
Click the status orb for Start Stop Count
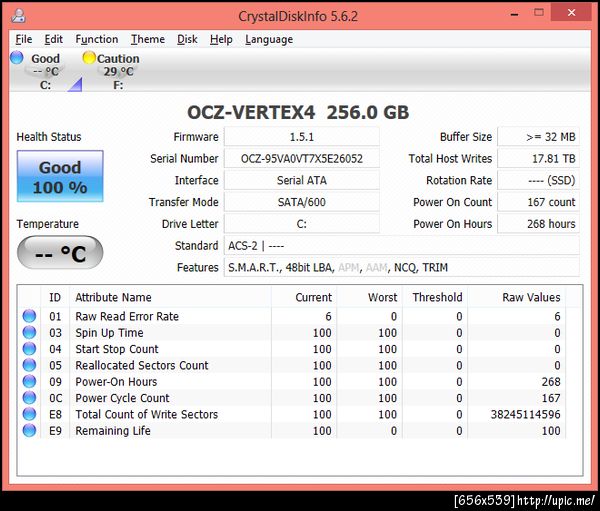click(29, 349)
